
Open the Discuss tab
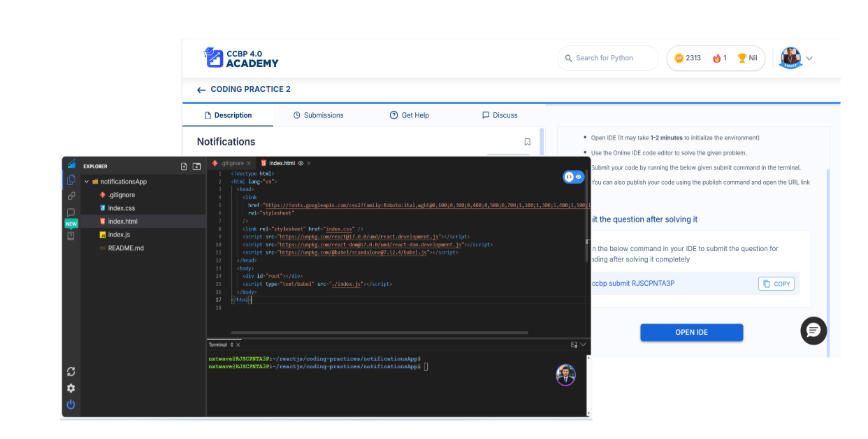pyautogui.click(x=500, y=115)
